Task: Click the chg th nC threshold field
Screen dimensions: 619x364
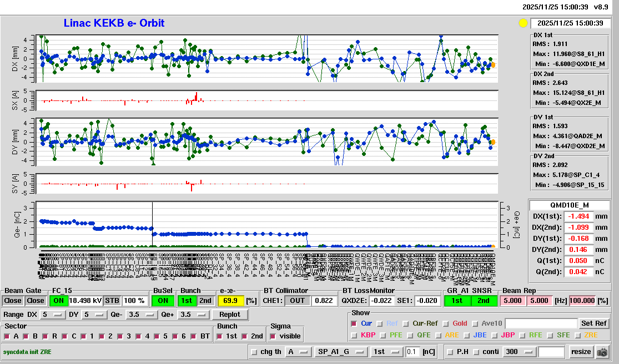Action: tap(412, 352)
